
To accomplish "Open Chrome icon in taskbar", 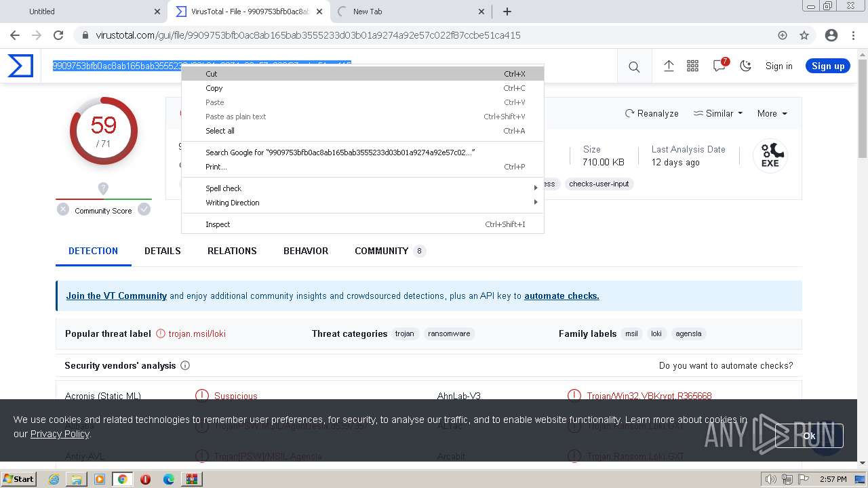I will [x=123, y=479].
